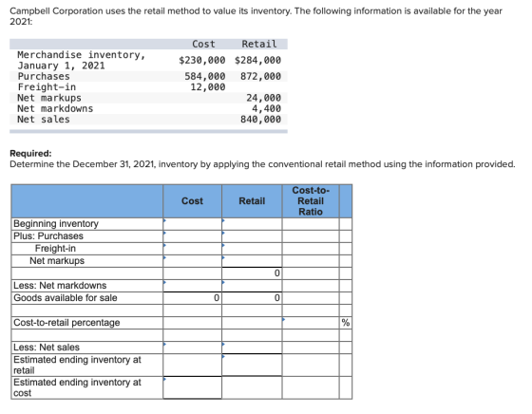
Task: Select Beginning inventory Retail input cell
Action: 252,224
